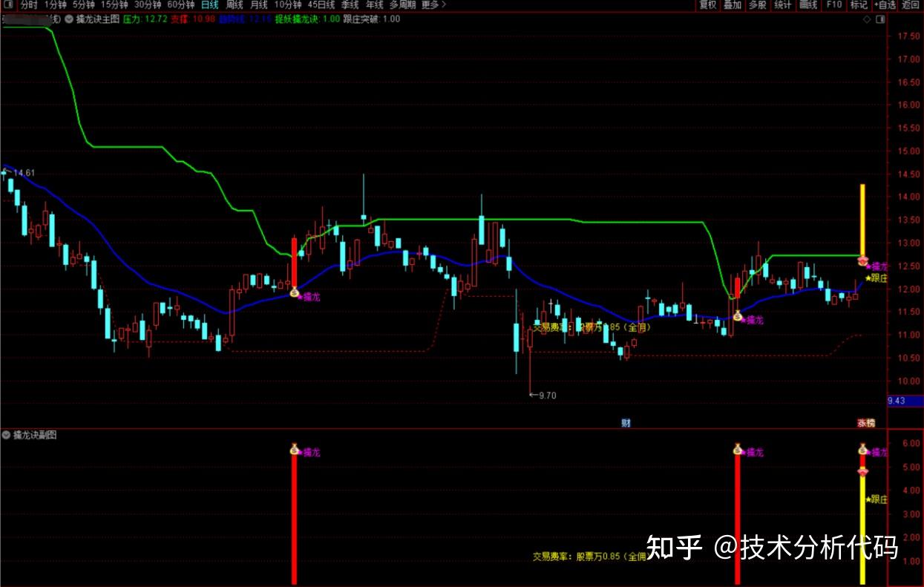Click the 叠加 overlay button

coord(733,4)
